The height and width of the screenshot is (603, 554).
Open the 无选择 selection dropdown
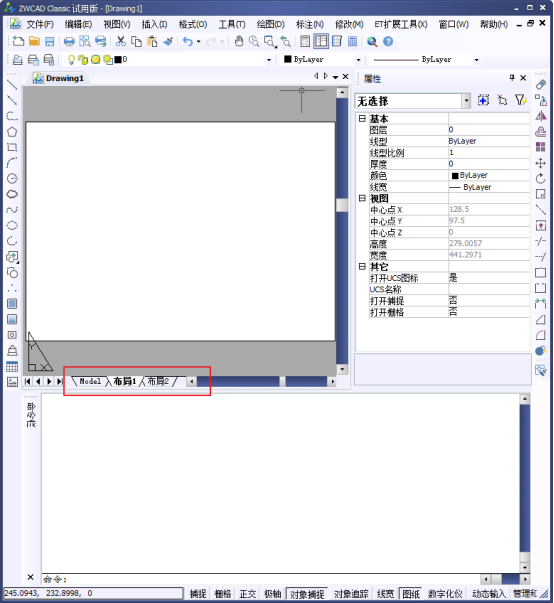click(x=413, y=101)
